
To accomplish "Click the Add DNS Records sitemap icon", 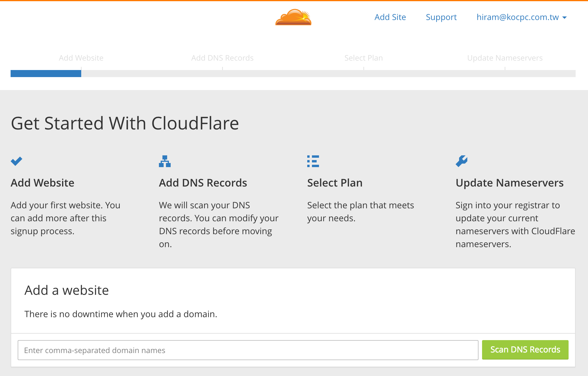I will point(165,161).
